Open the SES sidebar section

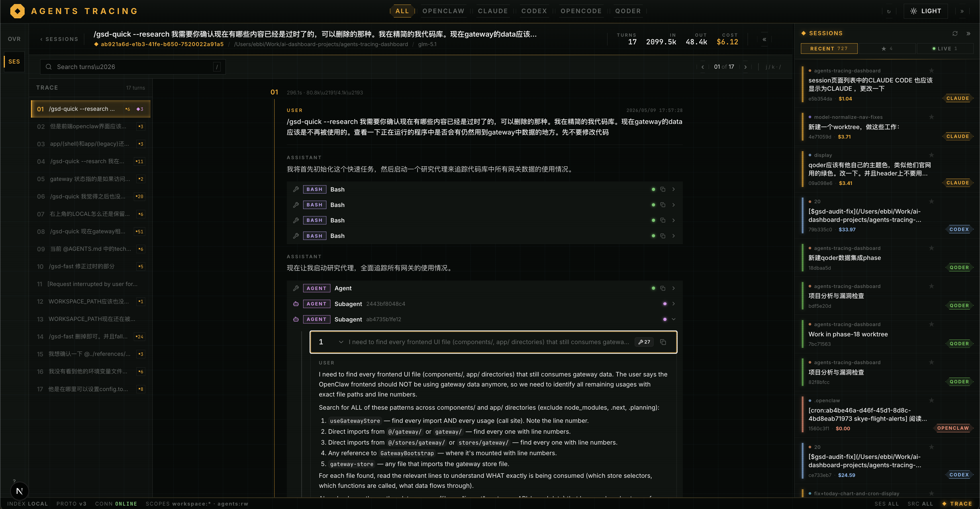click(14, 62)
